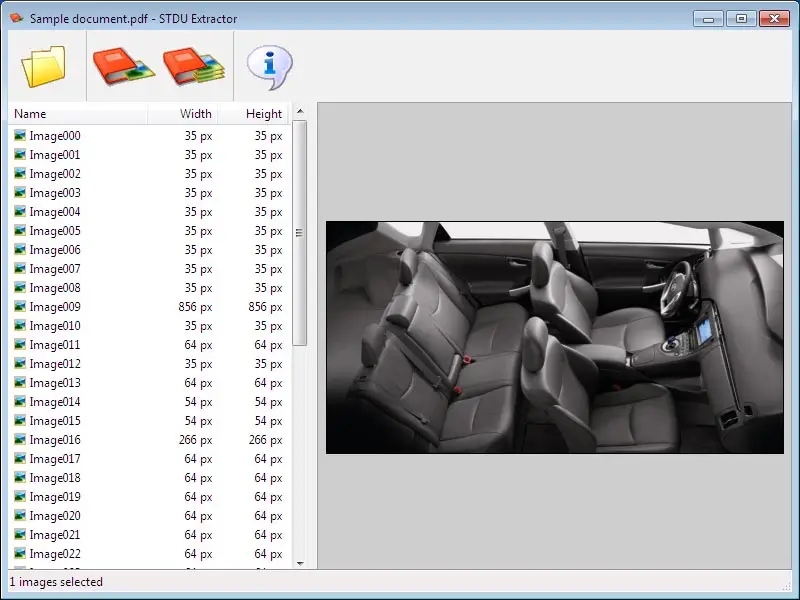The height and width of the screenshot is (600, 800).
Task: Click the '1 images selected' status bar text
Action: [x=56, y=582]
